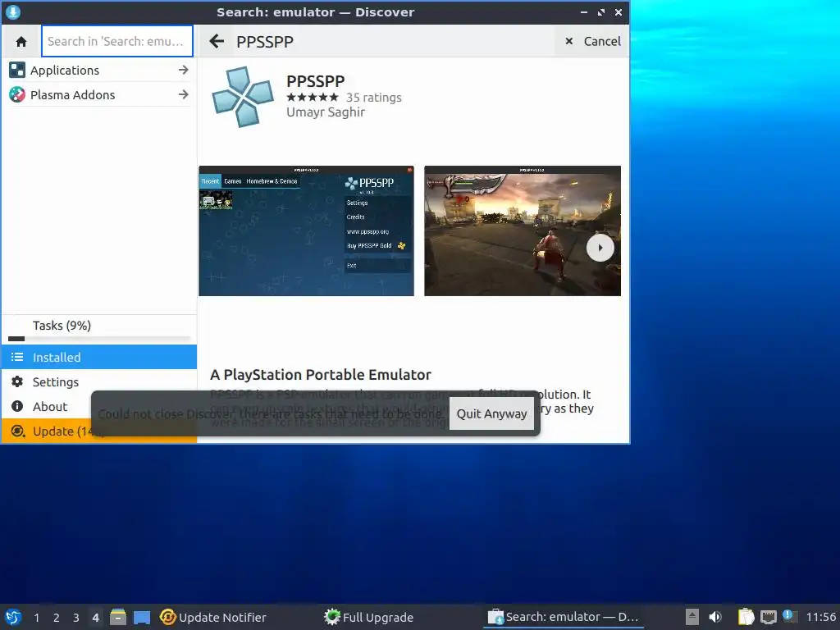The height and width of the screenshot is (630, 840).
Task: Expand the Plasma Addons category arrow
Action: pyautogui.click(x=184, y=94)
